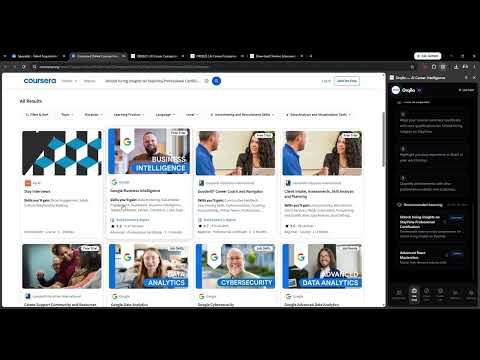480x360 pixels.
Task: Click the Google Cybersecurity course title
Action: pos(216,305)
